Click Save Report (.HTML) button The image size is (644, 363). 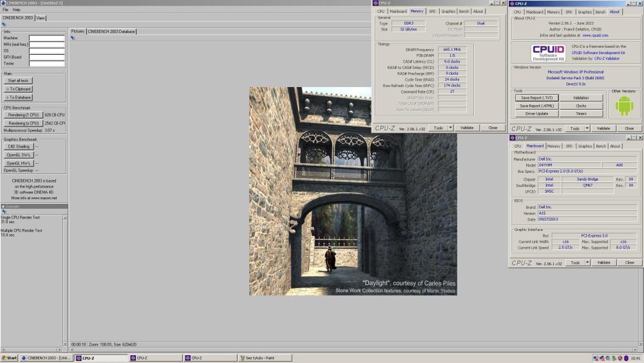pos(537,106)
